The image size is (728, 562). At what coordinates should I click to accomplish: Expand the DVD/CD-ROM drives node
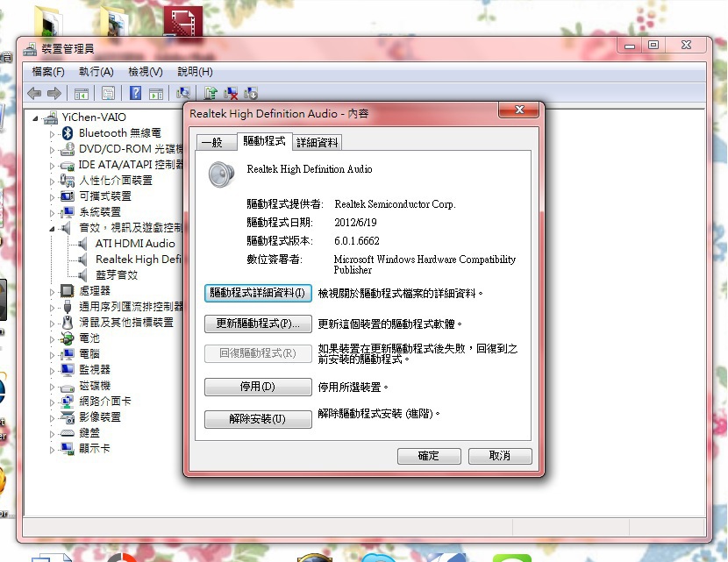click(x=52, y=150)
